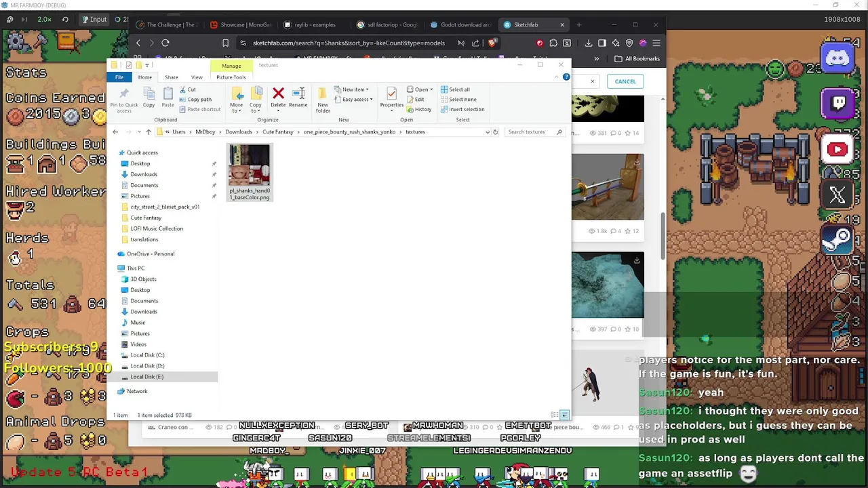868x488 pixels.
Task: Click the CANCEL button on Sketchfab page
Action: coord(625,81)
